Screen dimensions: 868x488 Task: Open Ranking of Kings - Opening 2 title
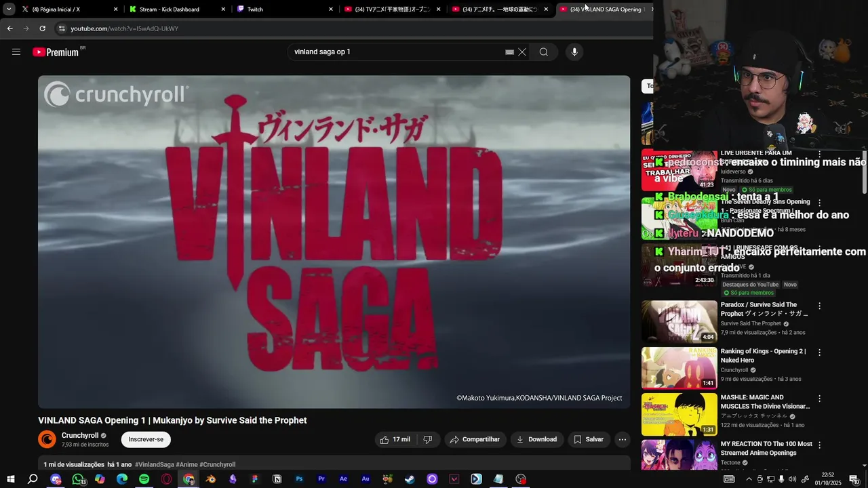pos(763,355)
